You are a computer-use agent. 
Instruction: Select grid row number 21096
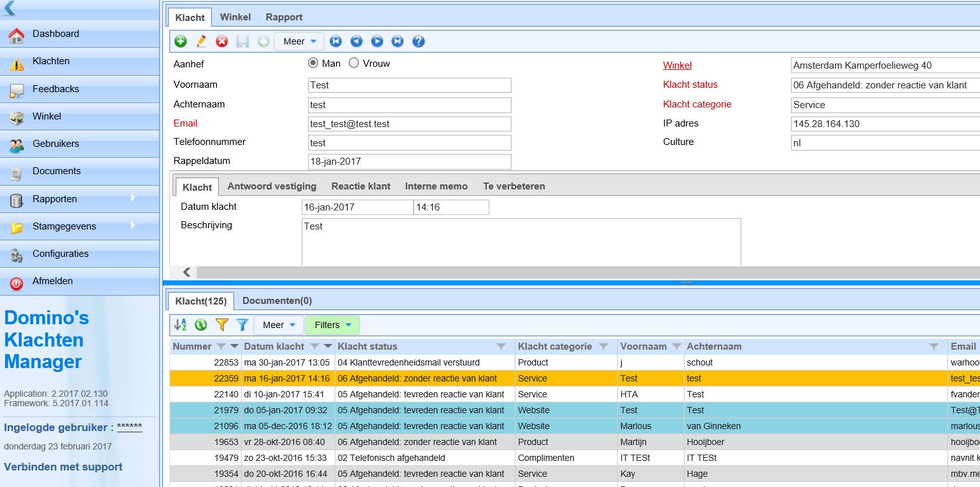tap(575, 426)
